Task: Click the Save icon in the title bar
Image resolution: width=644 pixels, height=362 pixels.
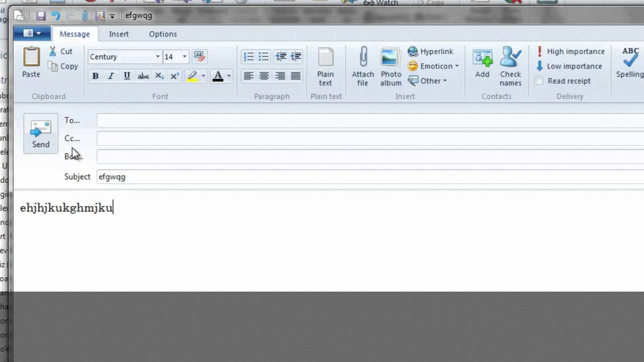Action: point(41,16)
